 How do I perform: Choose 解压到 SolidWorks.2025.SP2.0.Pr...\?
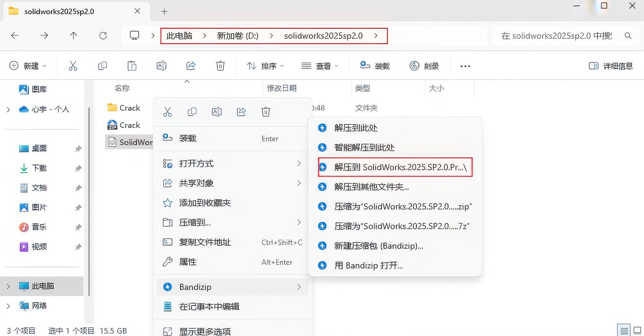point(395,167)
